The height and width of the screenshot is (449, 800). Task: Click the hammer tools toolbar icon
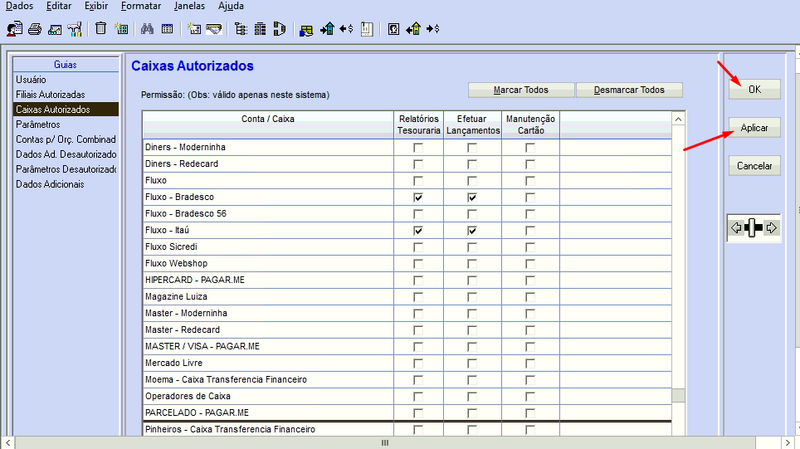(x=74, y=29)
